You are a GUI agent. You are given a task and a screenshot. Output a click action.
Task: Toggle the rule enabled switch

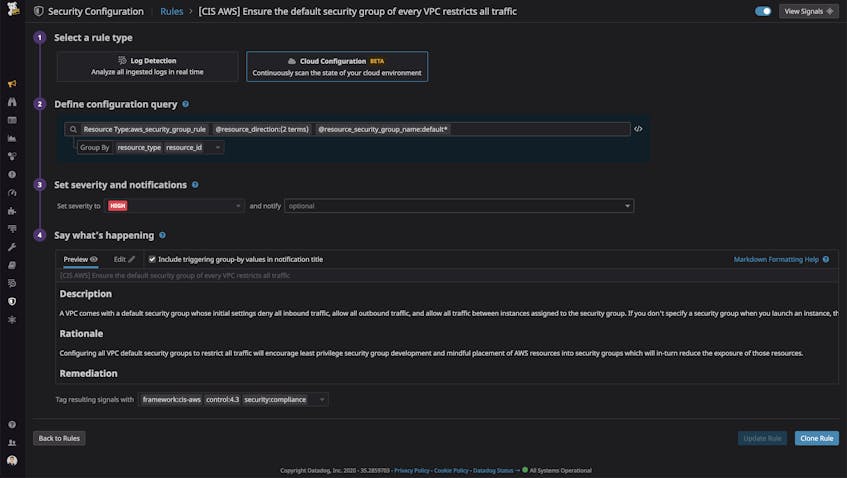click(x=763, y=11)
